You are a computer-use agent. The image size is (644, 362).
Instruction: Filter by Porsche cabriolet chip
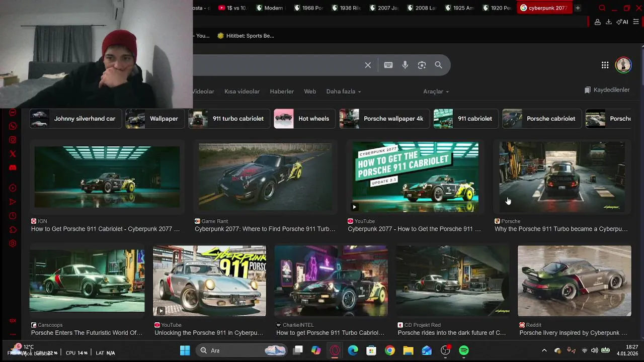pos(541,119)
